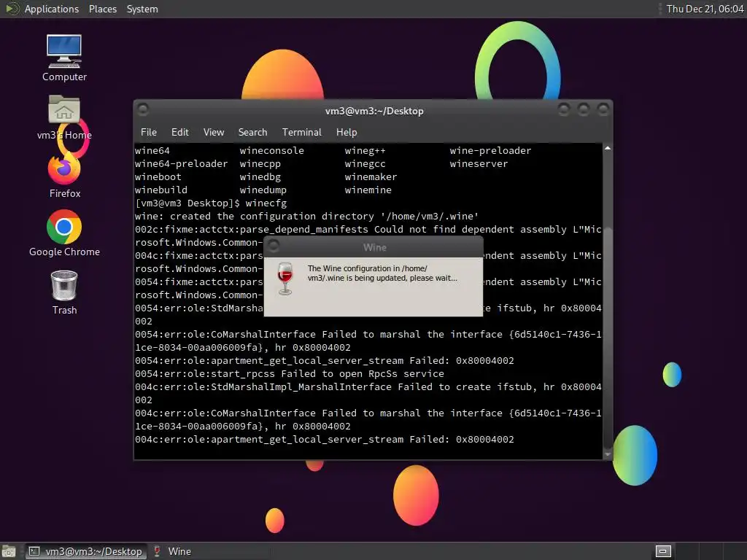This screenshot has height=560, width=747.
Task: Click the terminal scrollbar down arrow
Action: tap(608, 454)
